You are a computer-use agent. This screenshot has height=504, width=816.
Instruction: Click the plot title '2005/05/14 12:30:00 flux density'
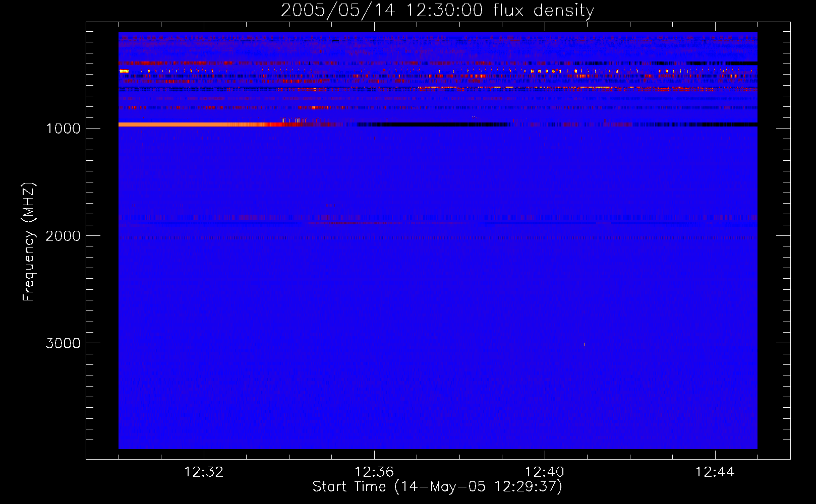point(437,11)
